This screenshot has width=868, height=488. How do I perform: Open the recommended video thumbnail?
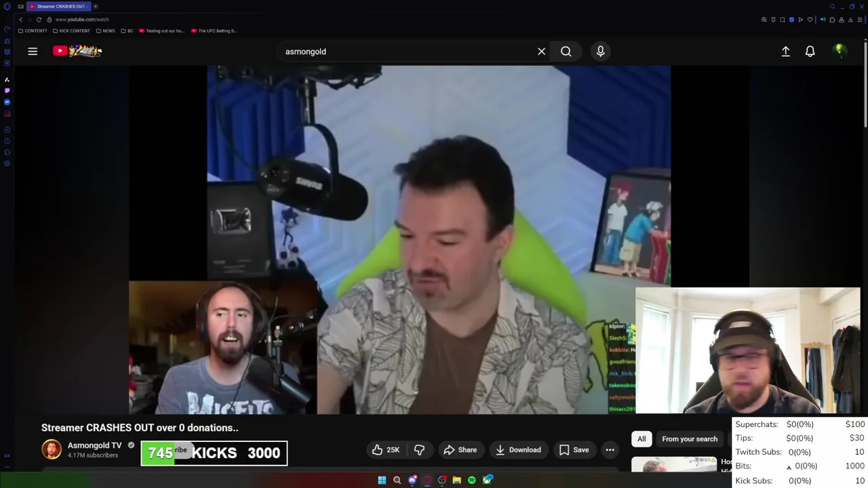click(674, 464)
